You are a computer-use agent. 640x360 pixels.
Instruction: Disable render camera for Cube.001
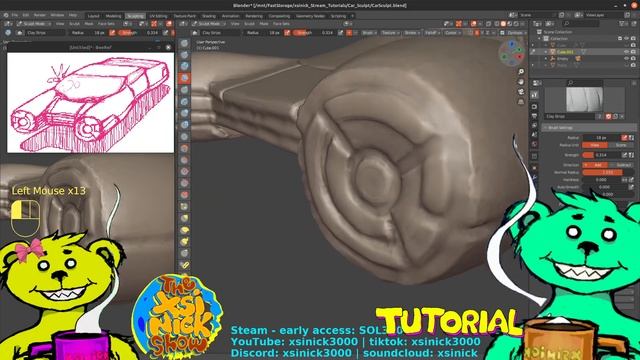[x=633, y=52]
